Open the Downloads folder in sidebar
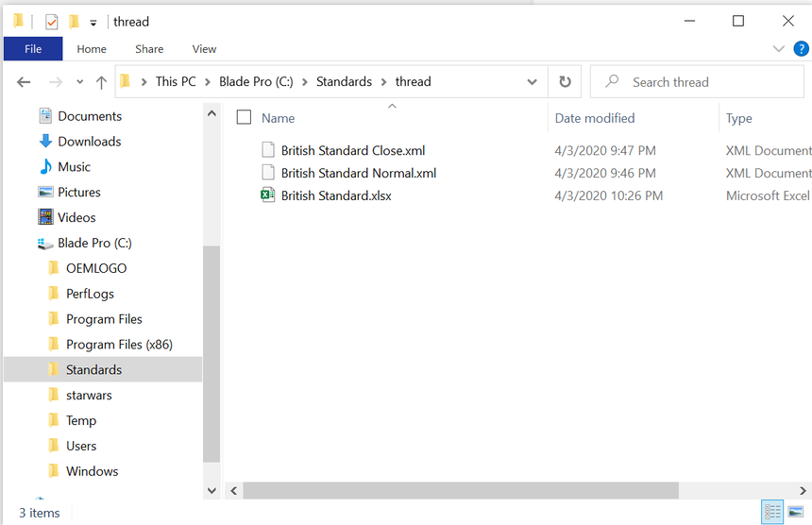Screen dimensions: 812x525 click(89, 142)
